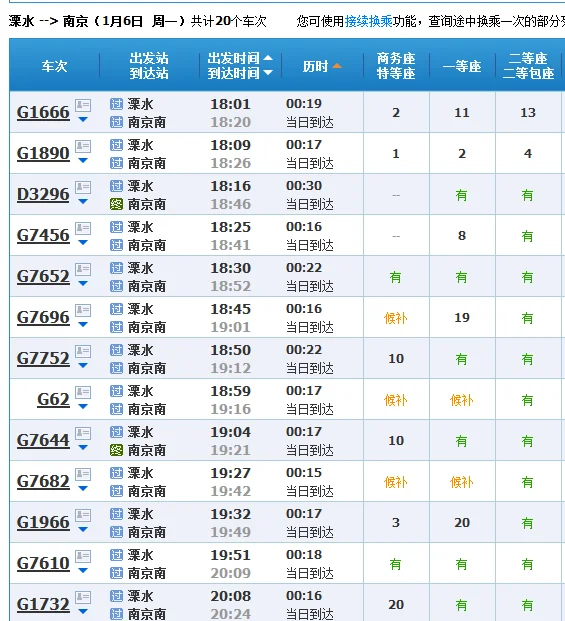Click 过 icon before 溧水 in G7456 row
Screen dimensions: 565x621
click(x=116, y=227)
